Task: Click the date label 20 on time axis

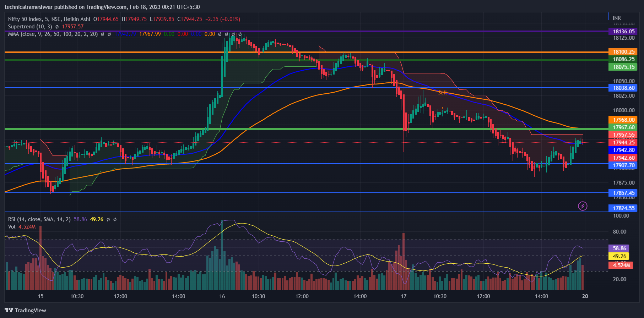Action: 585,296
